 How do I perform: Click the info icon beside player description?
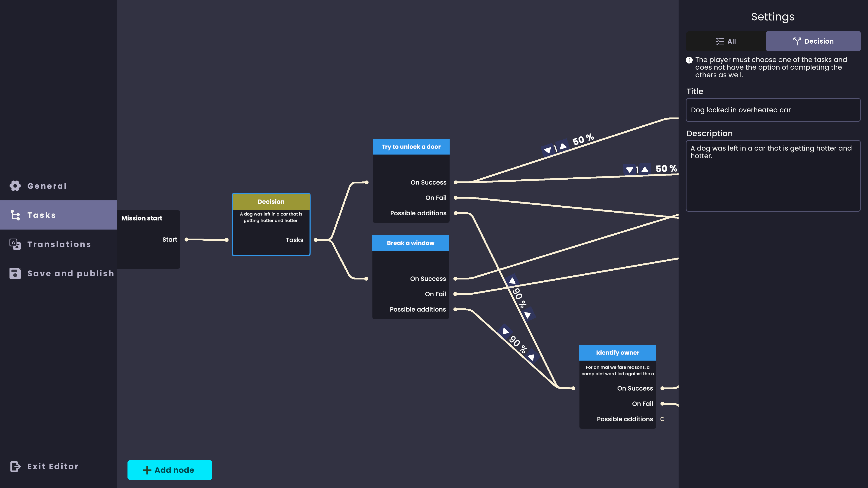pos(689,60)
